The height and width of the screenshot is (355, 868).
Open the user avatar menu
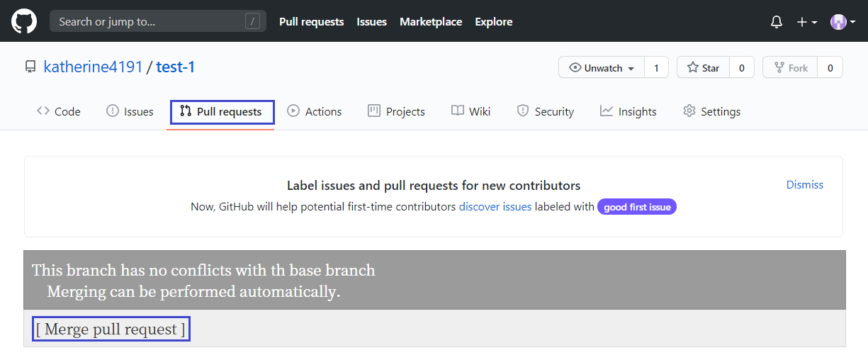(x=842, y=22)
